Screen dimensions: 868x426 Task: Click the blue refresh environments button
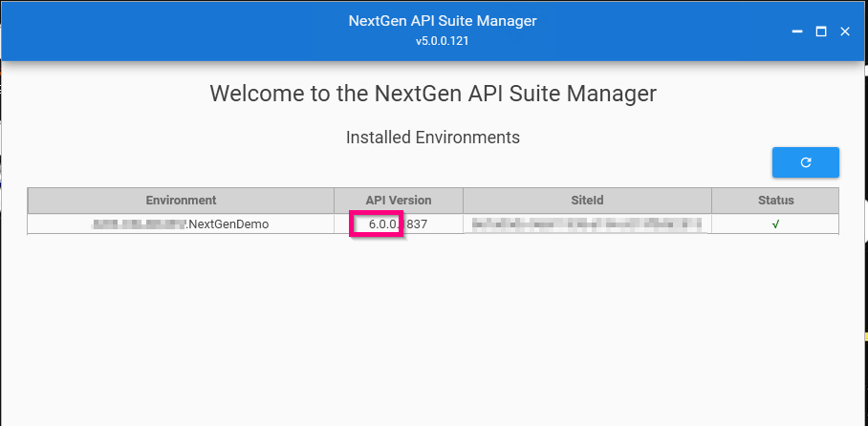point(806,162)
